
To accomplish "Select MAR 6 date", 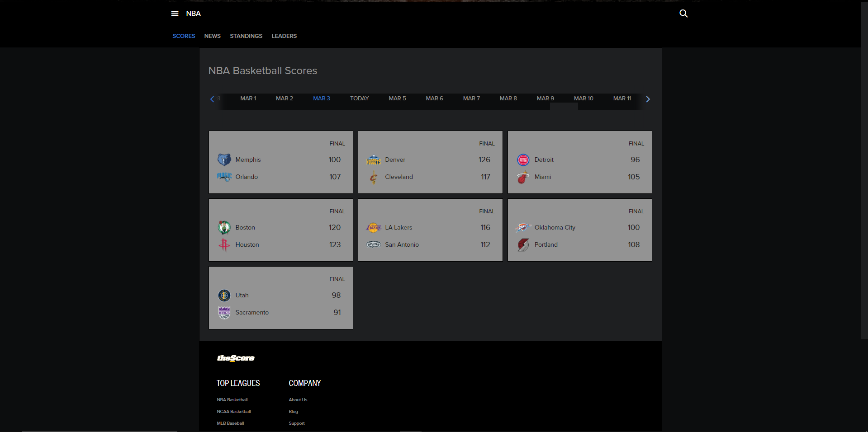I will click(435, 99).
